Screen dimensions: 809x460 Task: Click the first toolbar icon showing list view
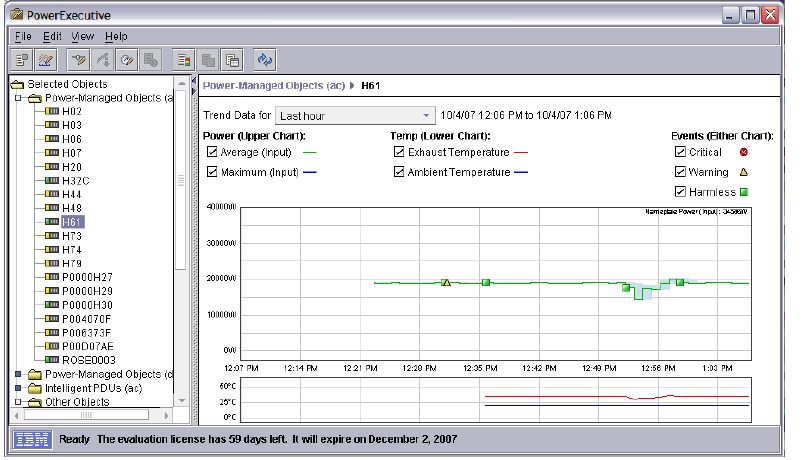[x=22, y=60]
